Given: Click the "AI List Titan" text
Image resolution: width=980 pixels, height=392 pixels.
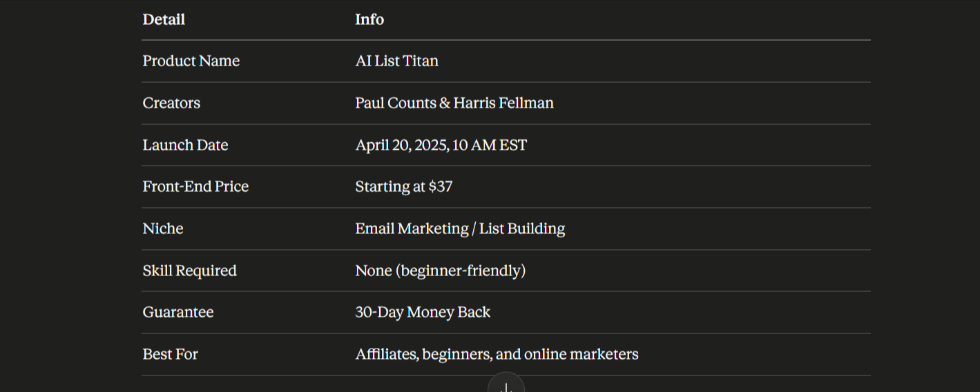Looking at the screenshot, I should (x=396, y=61).
